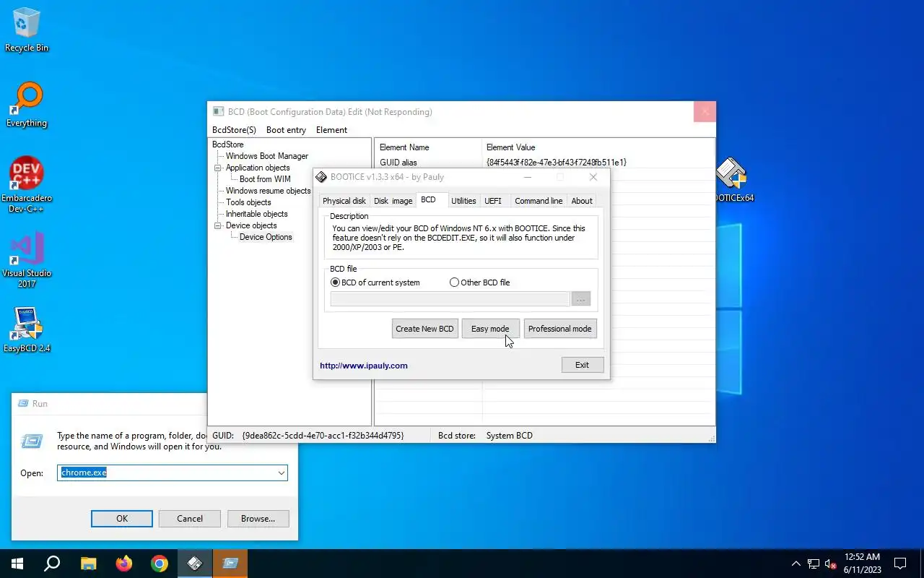Select Windows resume objects tree item

[268, 191]
